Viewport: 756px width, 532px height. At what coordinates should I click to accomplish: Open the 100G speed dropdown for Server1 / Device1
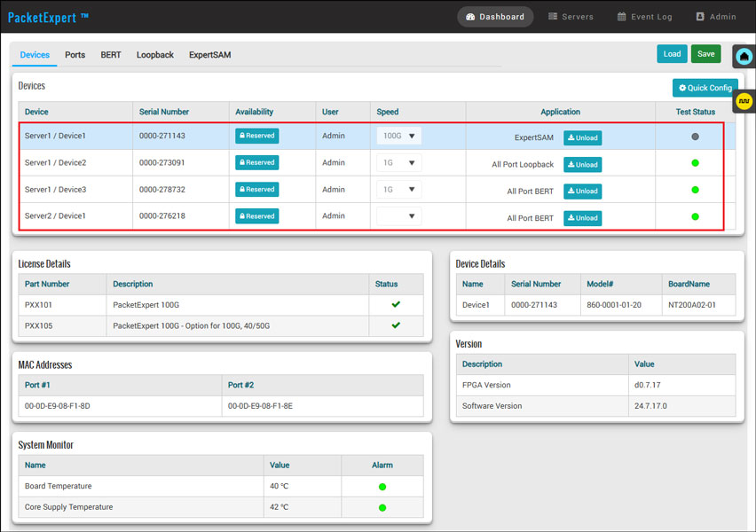pyautogui.click(x=398, y=136)
